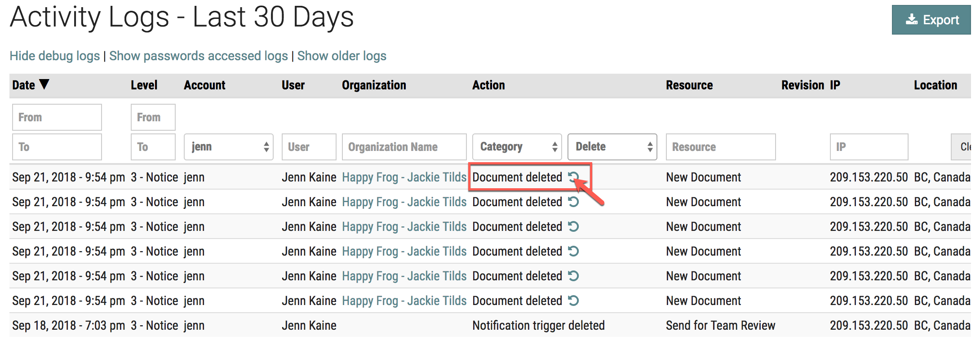Click the Resource column header
The height and width of the screenshot is (354, 980).
point(689,85)
